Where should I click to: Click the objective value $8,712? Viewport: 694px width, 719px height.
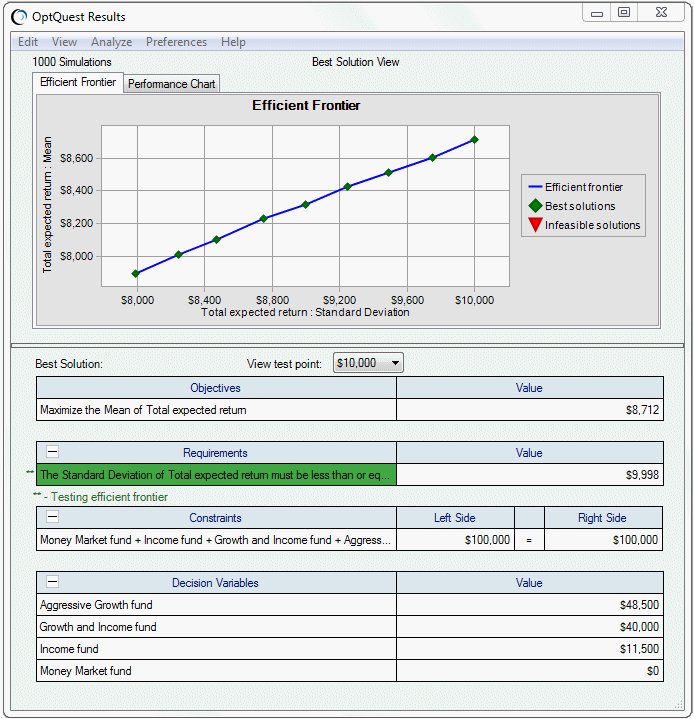click(642, 409)
